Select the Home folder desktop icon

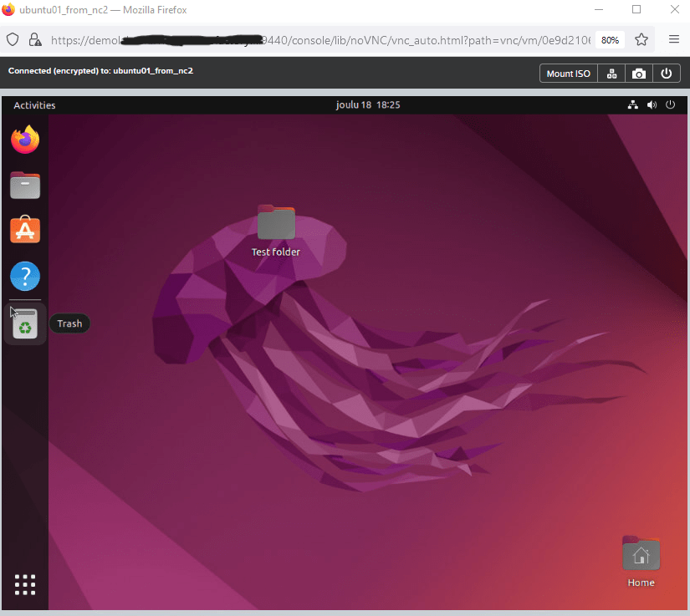coord(641,556)
